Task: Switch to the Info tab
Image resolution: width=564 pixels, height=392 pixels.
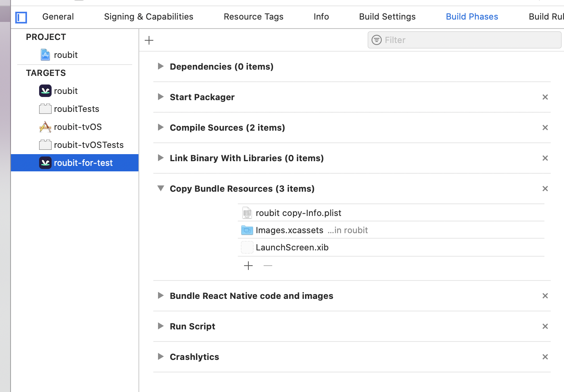Action: [x=321, y=16]
